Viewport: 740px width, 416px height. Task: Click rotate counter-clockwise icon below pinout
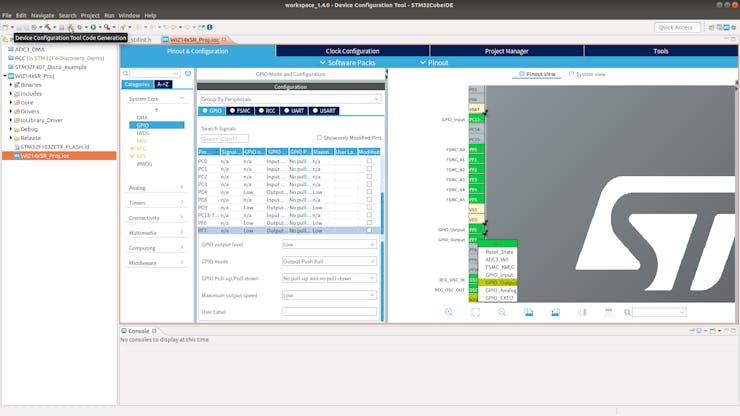coord(555,312)
